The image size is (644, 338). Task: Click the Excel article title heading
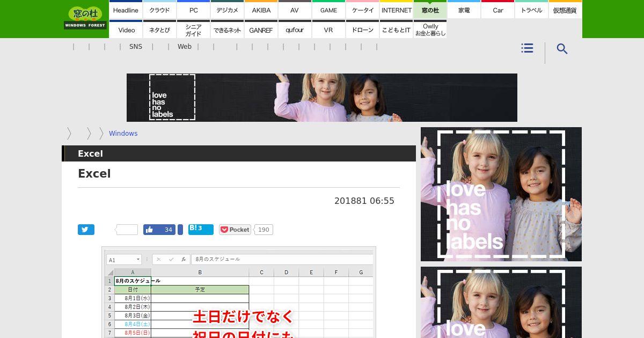click(94, 173)
